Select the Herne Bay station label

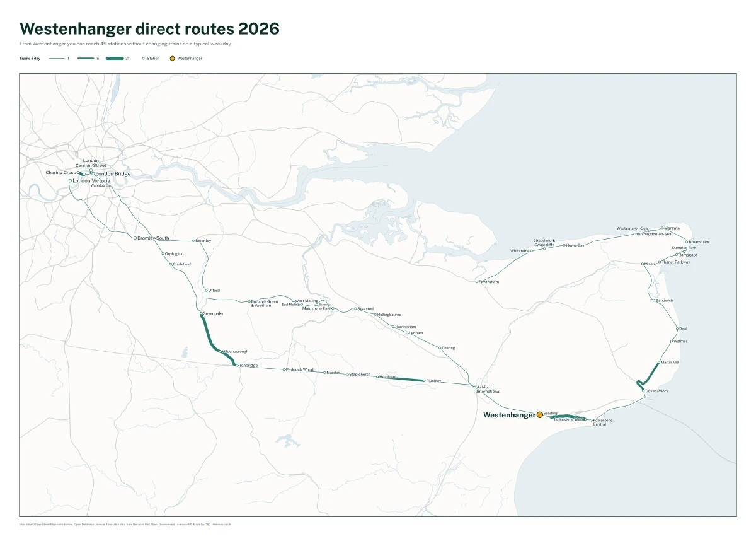point(575,245)
